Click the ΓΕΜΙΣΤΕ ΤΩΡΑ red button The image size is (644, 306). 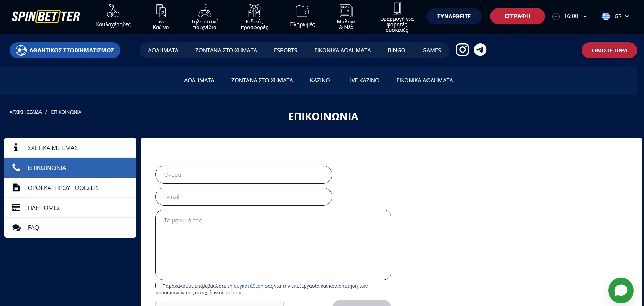pos(609,50)
